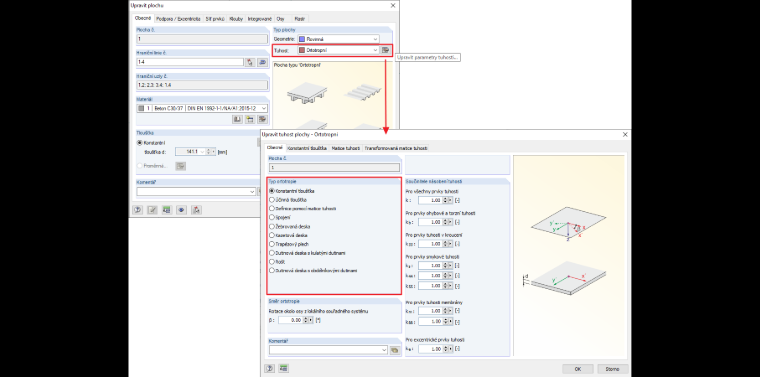This screenshot has height=377, width=760.
Task: Switch to Osy tab
Action: point(280,19)
